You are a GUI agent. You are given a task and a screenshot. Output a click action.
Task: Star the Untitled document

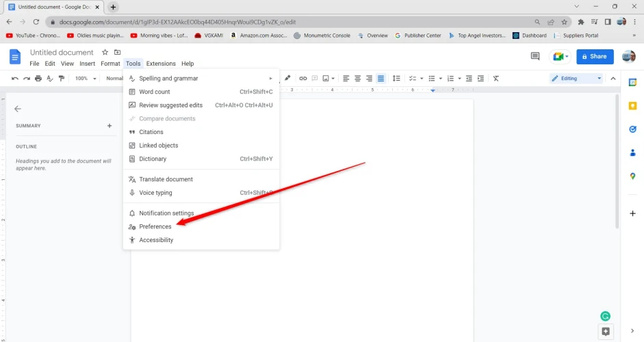pos(105,52)
